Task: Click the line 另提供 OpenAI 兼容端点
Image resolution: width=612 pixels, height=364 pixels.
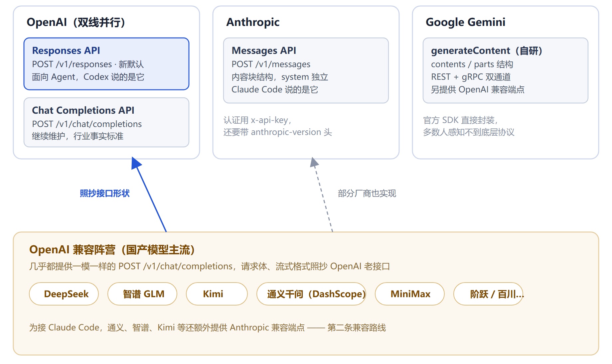Action: click(478, 89)
